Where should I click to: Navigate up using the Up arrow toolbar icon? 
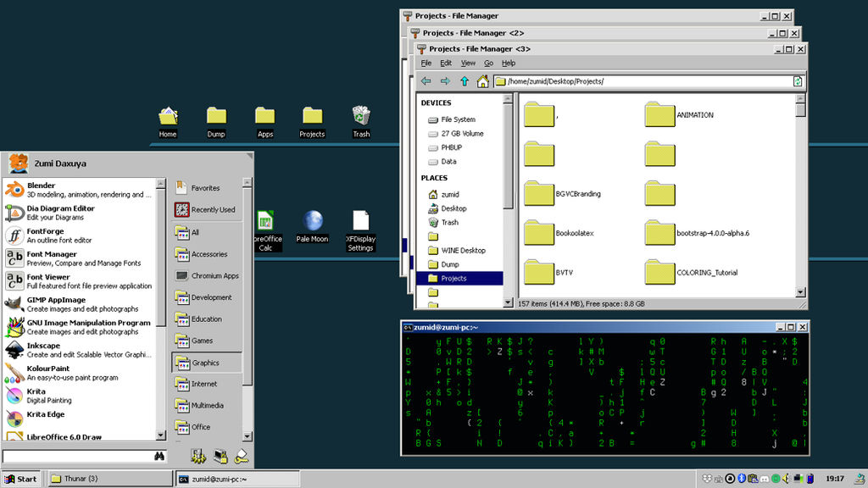pyautogui.click(x=465, y=80)
